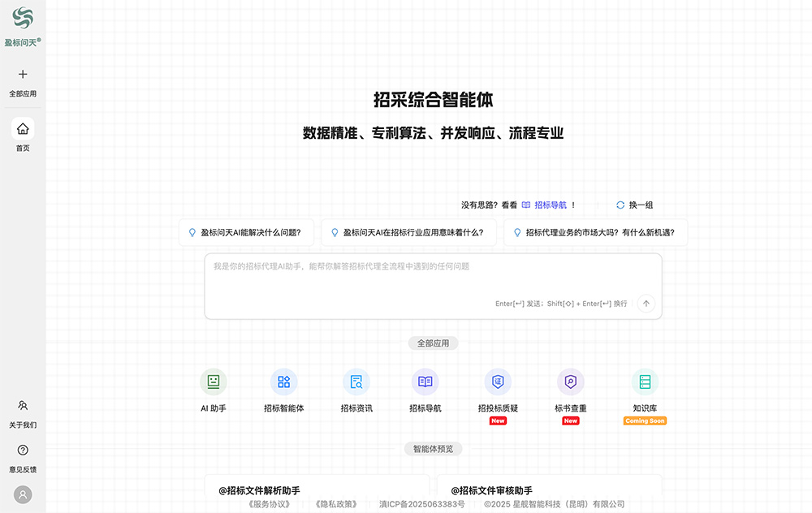Click question chip 盈标问天AI能解决什么问题
The image size is (812, 513).
246,232
